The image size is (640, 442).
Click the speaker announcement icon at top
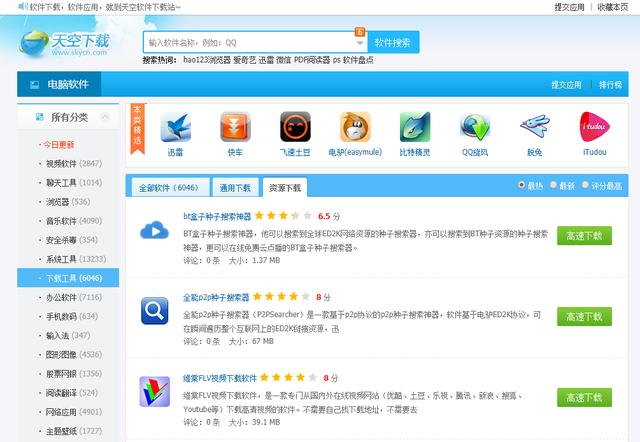click(23, 7)
